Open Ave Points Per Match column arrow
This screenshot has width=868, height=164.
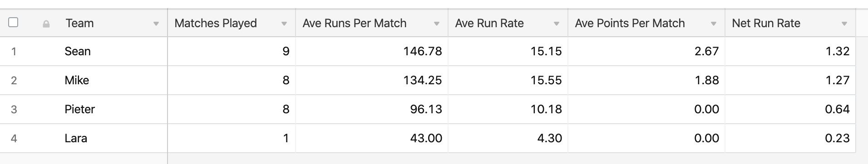(x=714, y=24)
